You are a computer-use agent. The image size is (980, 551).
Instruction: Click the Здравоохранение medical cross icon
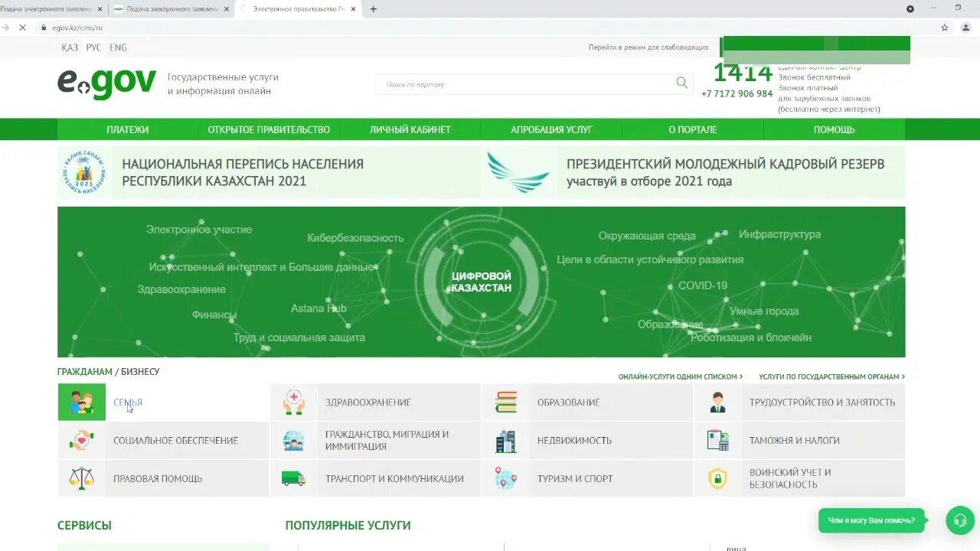tap(293, 401)
